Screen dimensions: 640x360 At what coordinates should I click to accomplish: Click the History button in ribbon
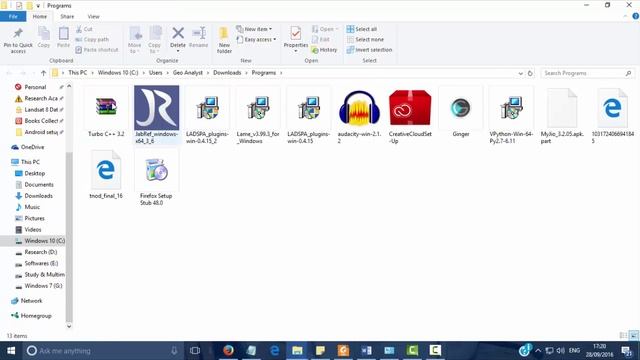324,50
